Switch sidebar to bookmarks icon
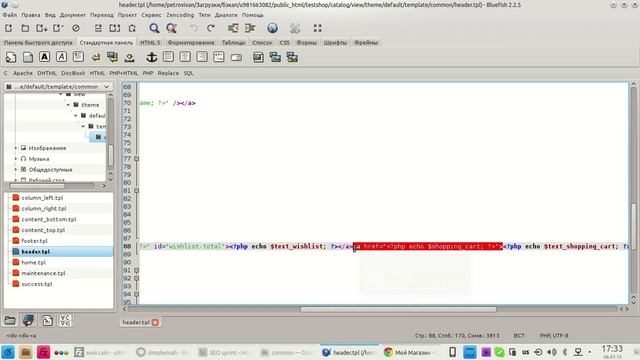This screenshot has height=360, width=640. pyautogui.click(x=28, y=320)
